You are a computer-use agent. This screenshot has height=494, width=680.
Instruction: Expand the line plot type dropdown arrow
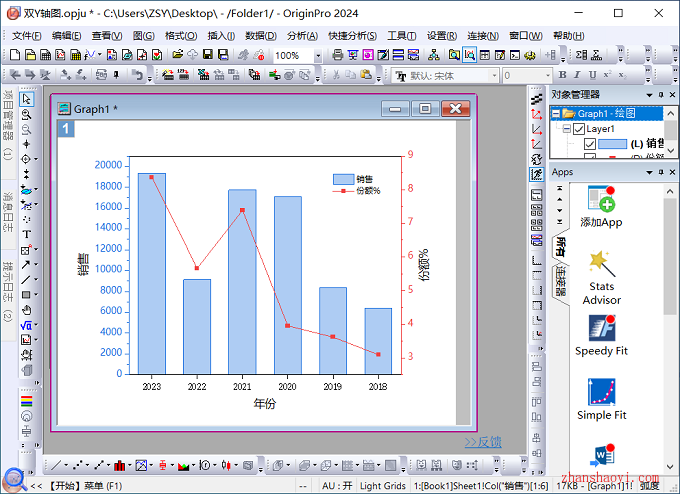coord(66,465)
